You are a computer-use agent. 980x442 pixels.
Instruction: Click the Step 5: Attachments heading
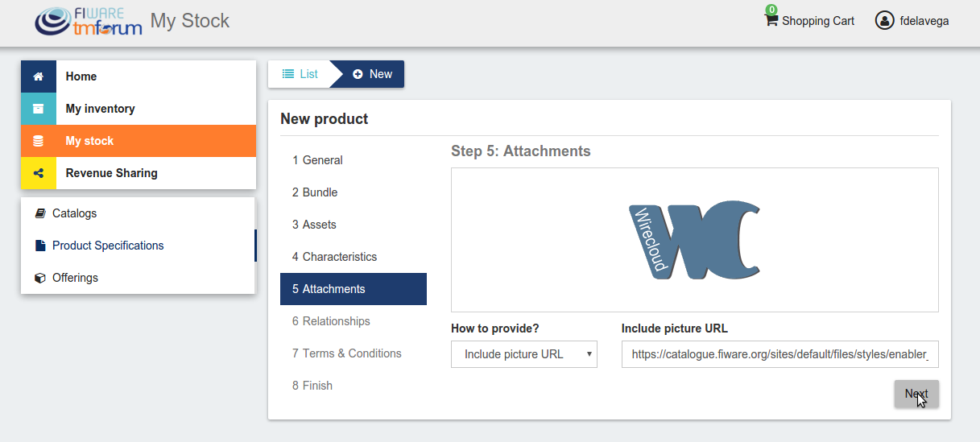521,151
